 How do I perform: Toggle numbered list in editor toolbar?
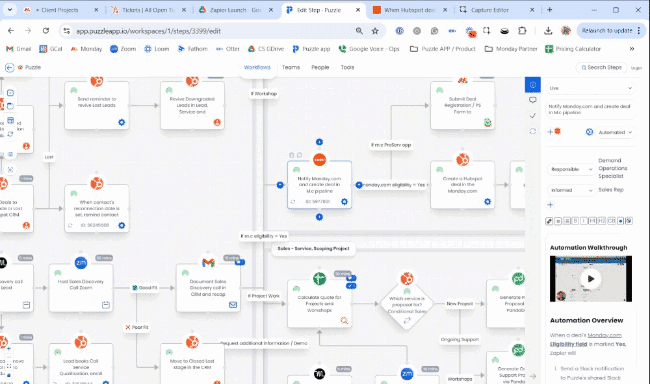pos(567,221)
